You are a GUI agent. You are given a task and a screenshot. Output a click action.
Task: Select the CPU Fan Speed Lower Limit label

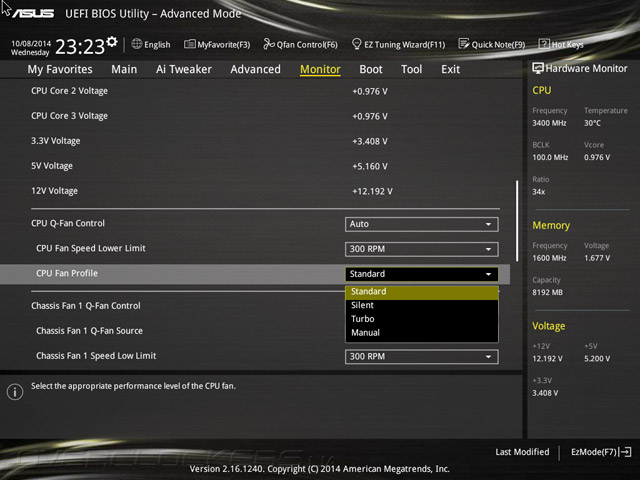coord(91,248)
